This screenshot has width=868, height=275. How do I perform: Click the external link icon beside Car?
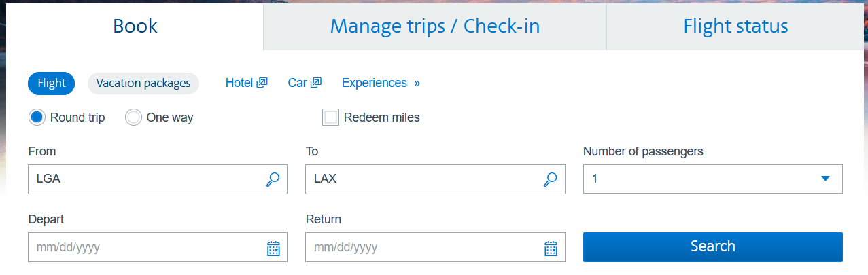(315, 83)
